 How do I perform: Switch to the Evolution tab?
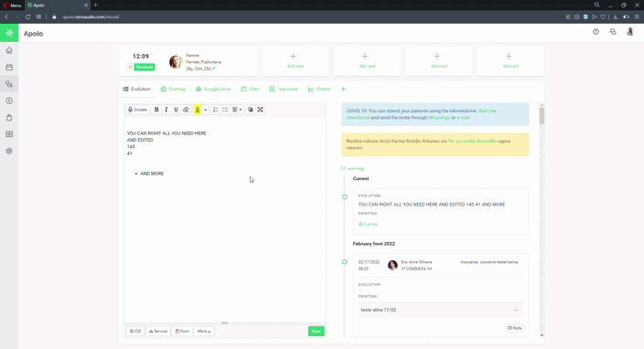click(x=137, y=89)
